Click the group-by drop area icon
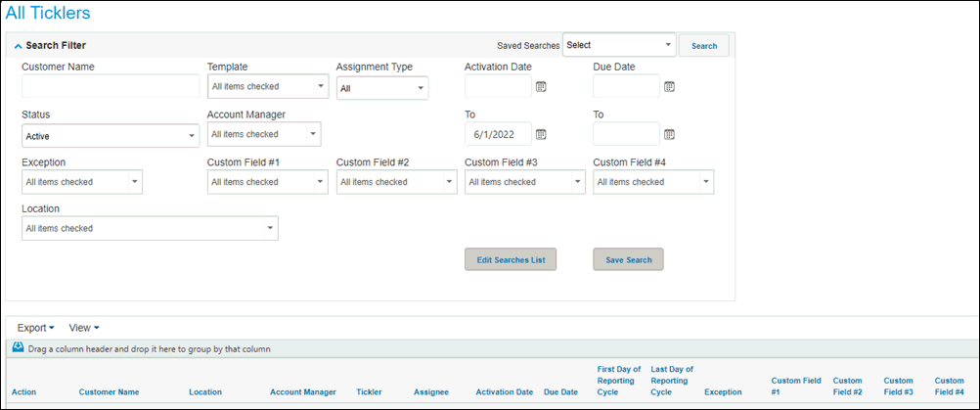980x410 pixels. [19, 348]
